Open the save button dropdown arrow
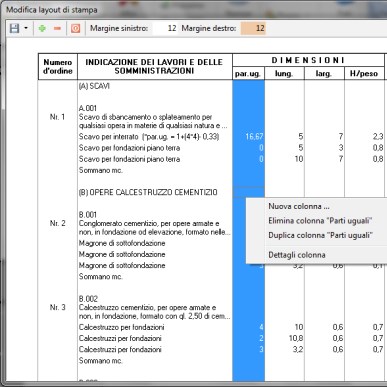387x387 pixels. (x=26, y=28)
